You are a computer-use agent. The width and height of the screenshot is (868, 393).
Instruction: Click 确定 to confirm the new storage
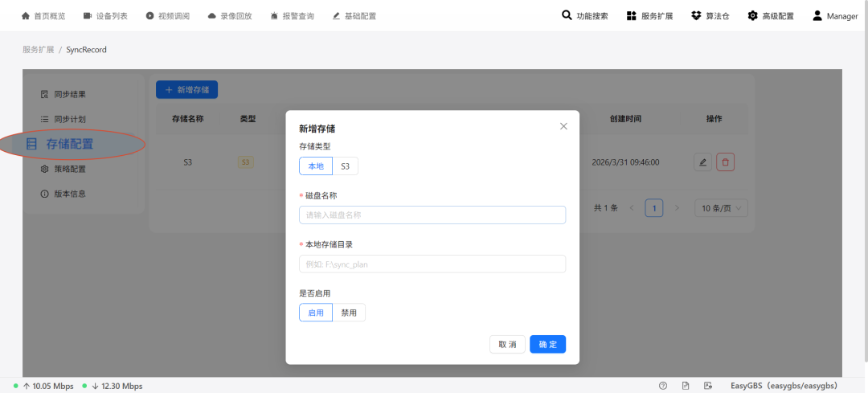547,344
